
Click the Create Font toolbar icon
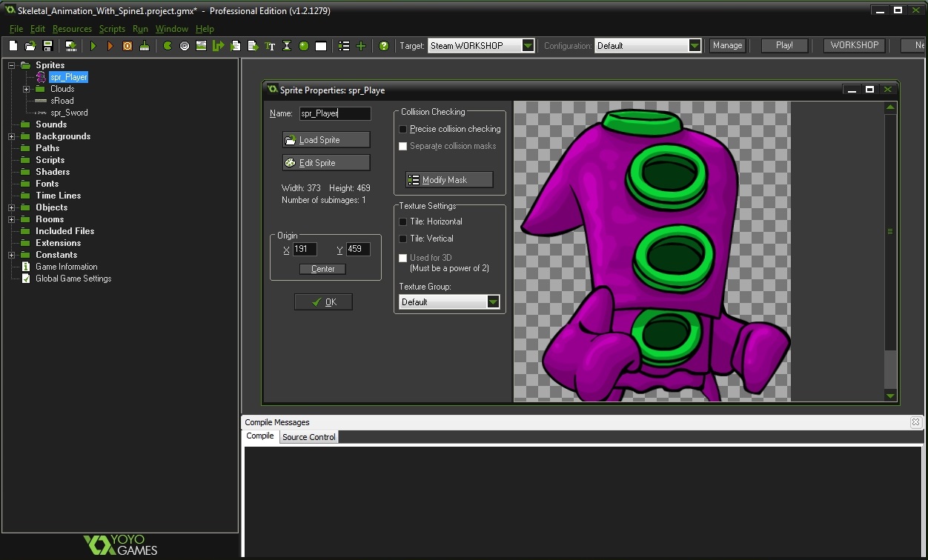[270, 46]
